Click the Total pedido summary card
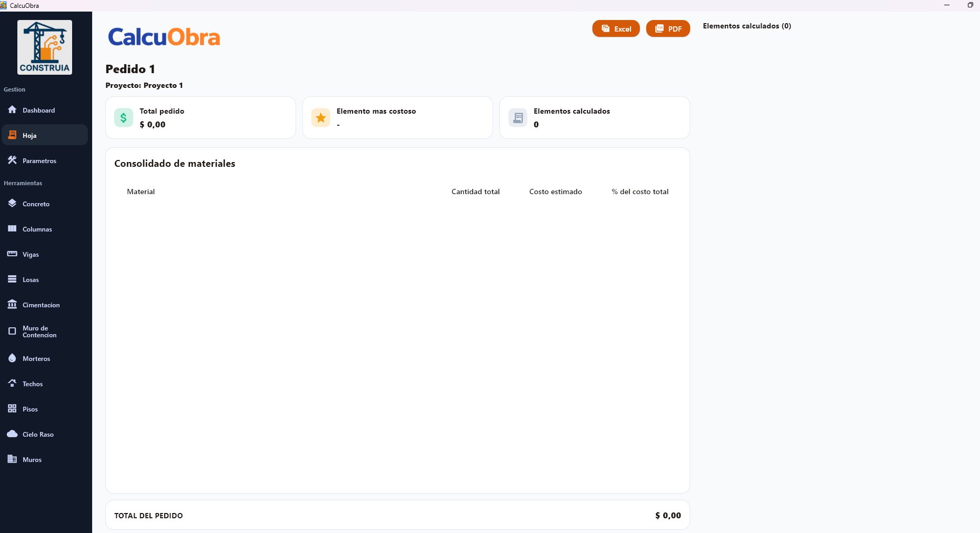The image size is (980, 533). [201, 118]
